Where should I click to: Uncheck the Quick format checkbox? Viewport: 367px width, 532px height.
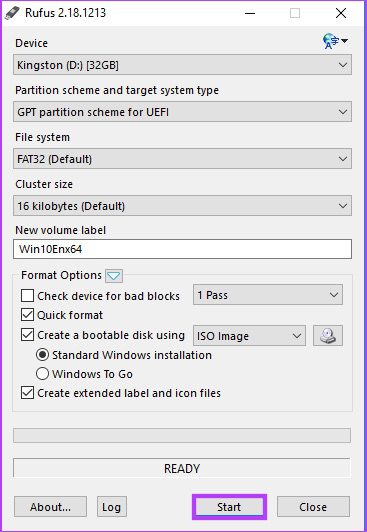(x=27, y=315)
